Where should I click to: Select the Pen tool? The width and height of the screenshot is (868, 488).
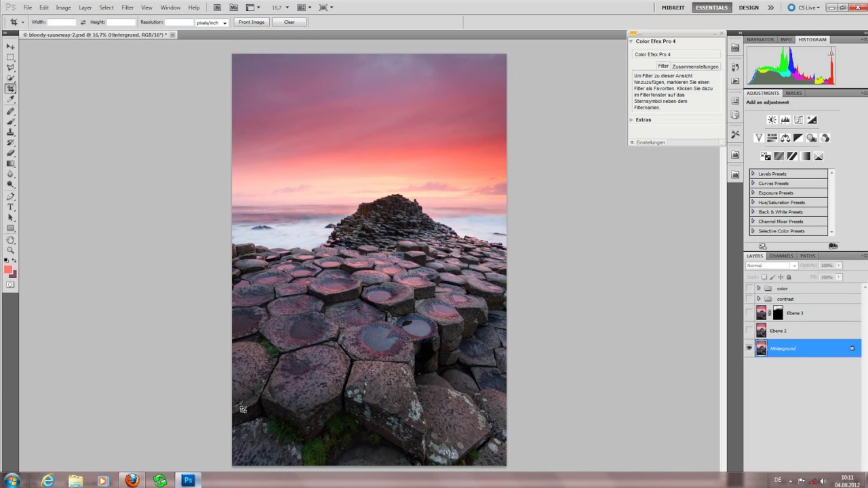point(10,197)
